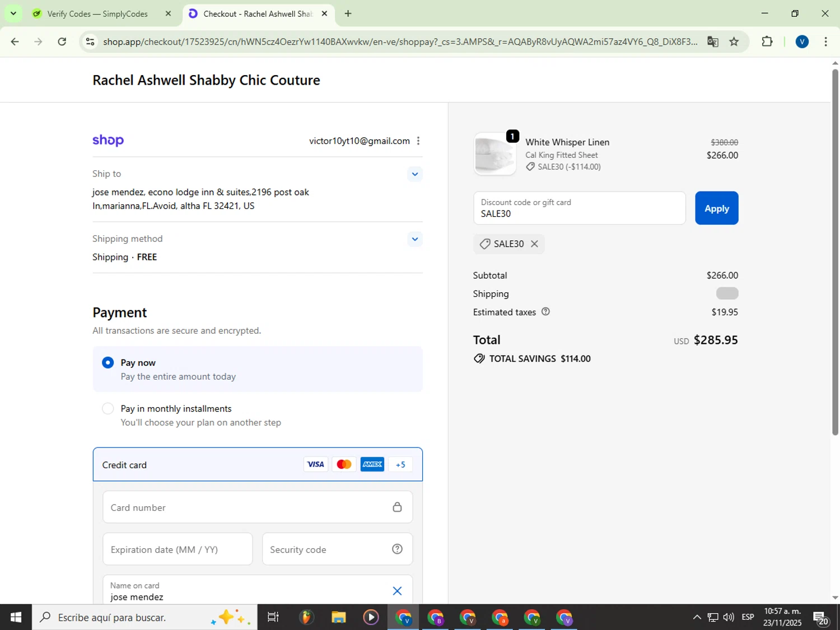
Task: Click the Shop logo link
Action: pyautogui.click(x=108, y=141)
